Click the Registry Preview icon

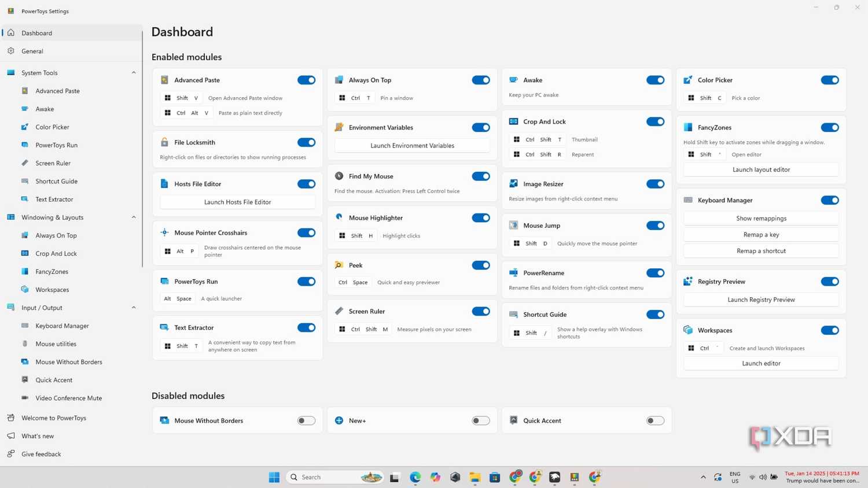coord(688,282)
